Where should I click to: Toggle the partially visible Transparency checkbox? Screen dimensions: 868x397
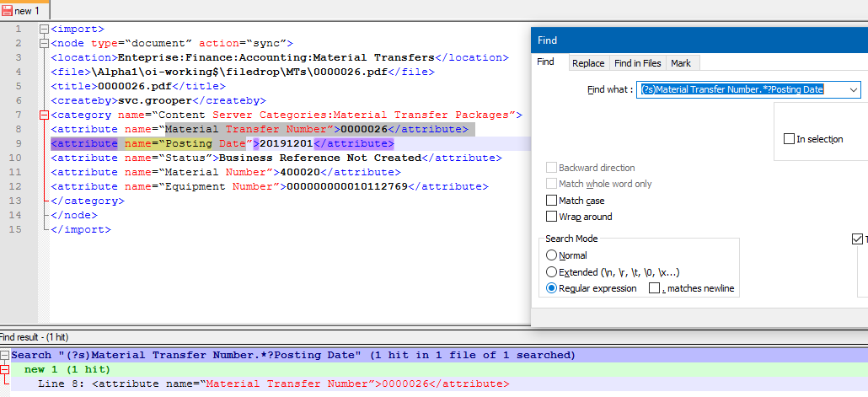(x=856, y=239)
